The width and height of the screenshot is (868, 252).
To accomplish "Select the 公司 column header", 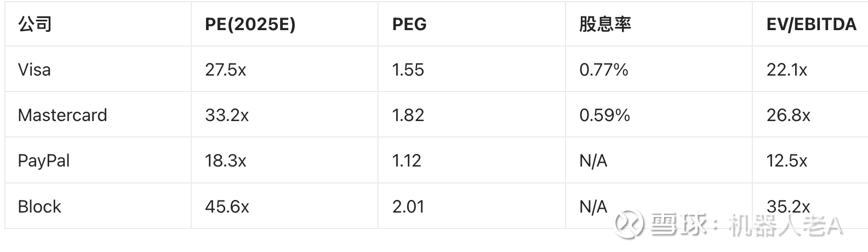I will pyautogui.click(x=35, y=25).
